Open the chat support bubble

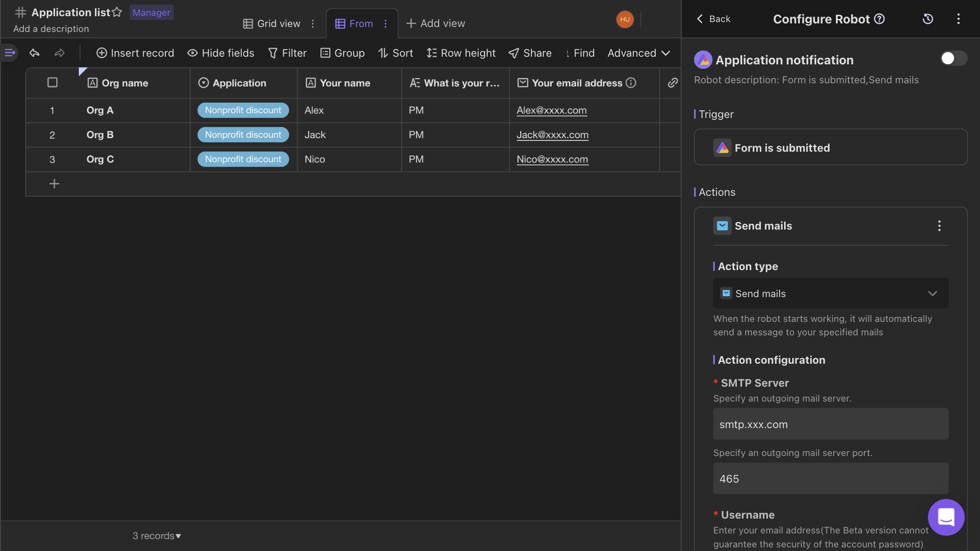[946, 517]
